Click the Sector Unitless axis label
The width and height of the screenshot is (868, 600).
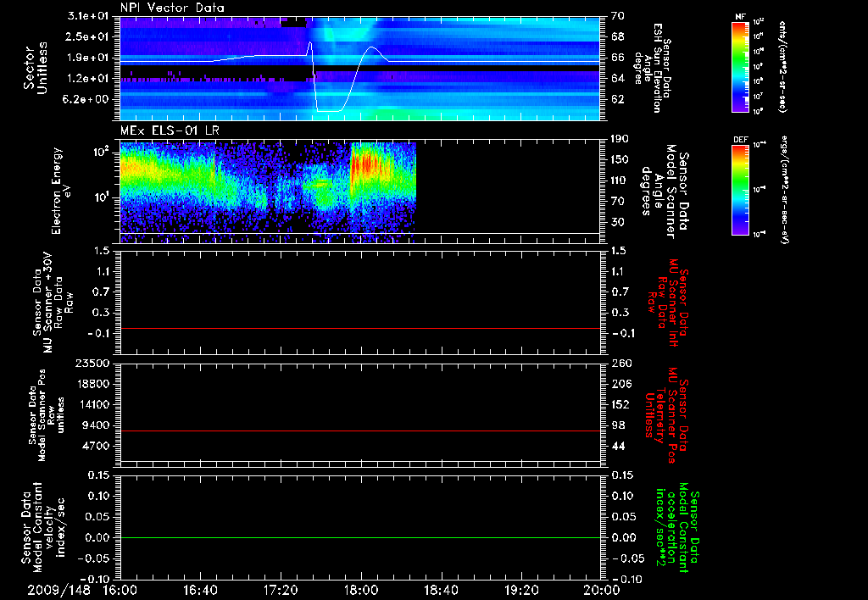click(x=36, y=68)
